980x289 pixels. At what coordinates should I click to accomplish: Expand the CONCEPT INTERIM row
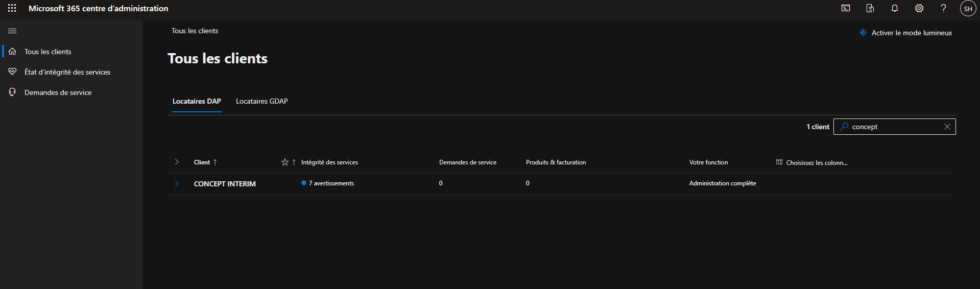(x=177, y=184)
